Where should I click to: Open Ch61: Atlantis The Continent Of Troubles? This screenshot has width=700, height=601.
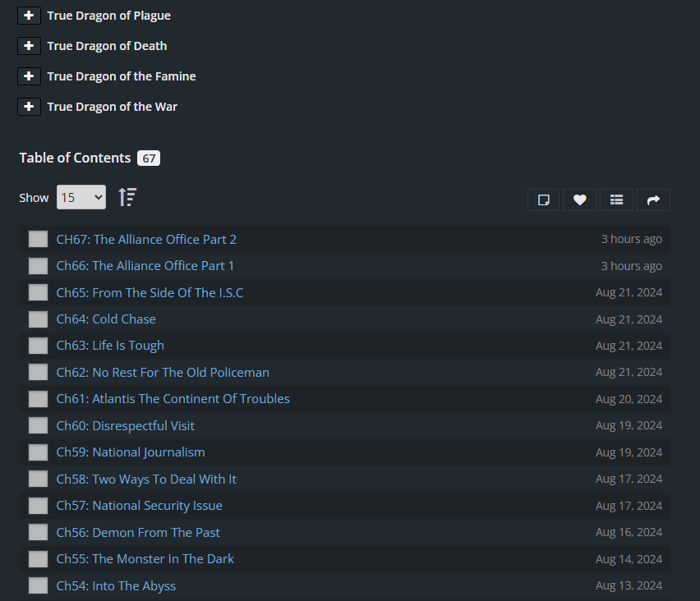tap(173, 399)
